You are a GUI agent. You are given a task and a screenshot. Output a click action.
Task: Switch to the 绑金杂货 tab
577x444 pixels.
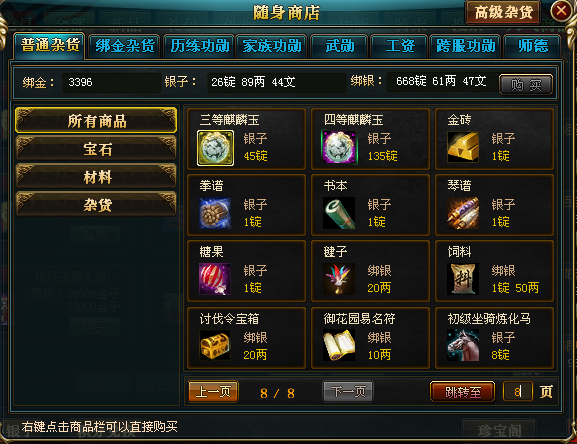click(124, 46)
